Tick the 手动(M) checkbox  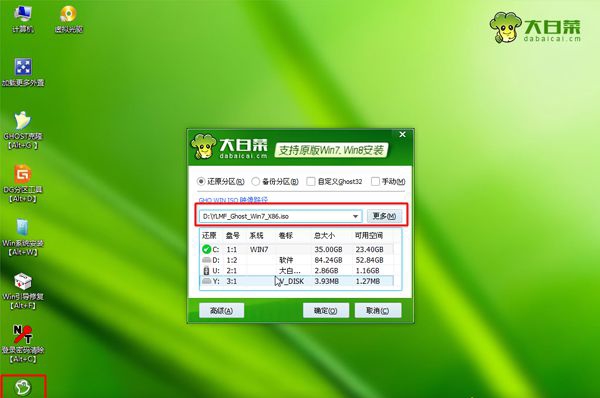coord(375,181)
